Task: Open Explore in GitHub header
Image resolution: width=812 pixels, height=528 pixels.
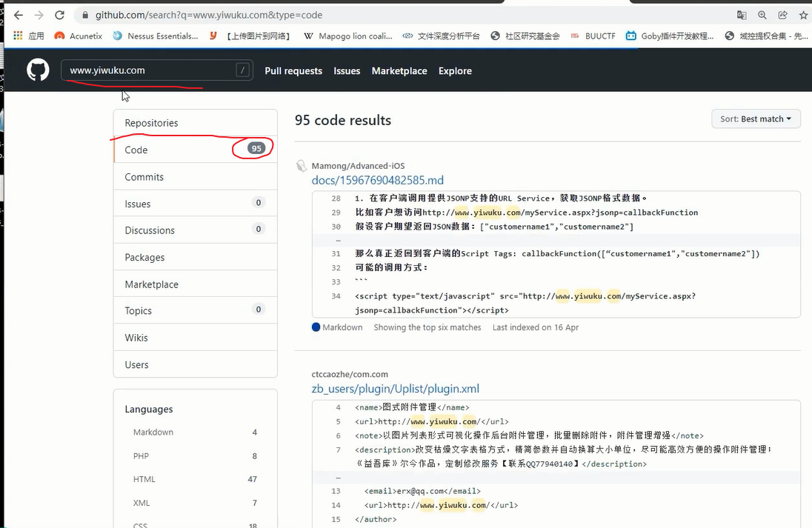Action: (455, 71)
